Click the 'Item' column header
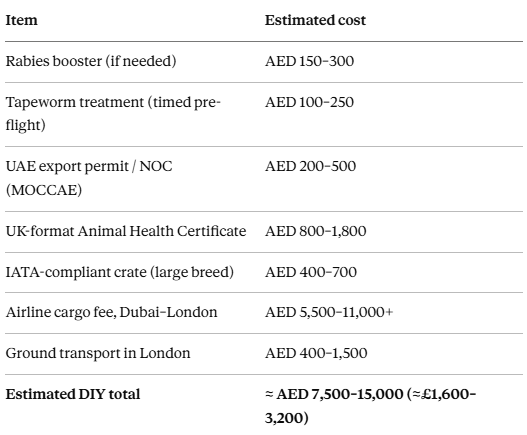 pos(22,20)
